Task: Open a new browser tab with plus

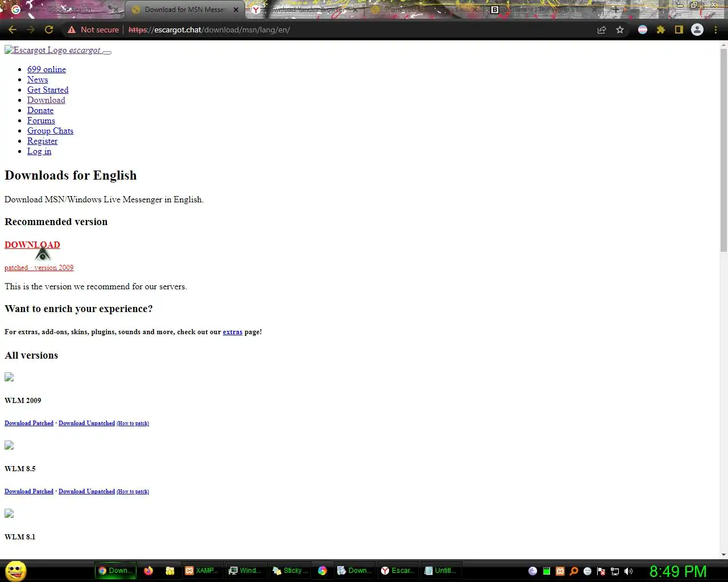Action: 615,10
